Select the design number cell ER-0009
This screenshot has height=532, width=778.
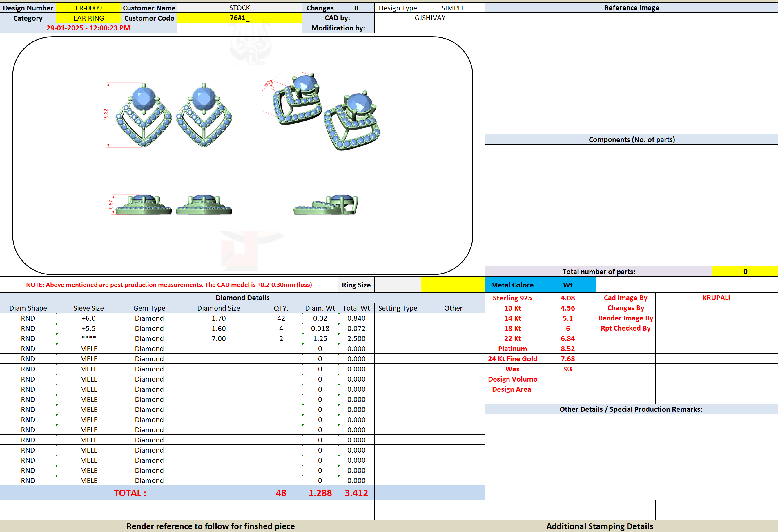coord(88,8)
